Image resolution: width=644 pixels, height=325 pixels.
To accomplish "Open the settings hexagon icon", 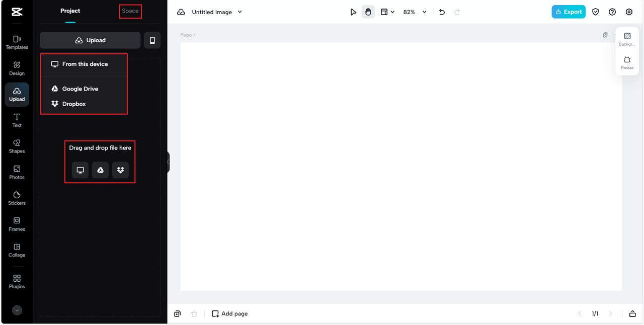I will click(x=629, y=12).
